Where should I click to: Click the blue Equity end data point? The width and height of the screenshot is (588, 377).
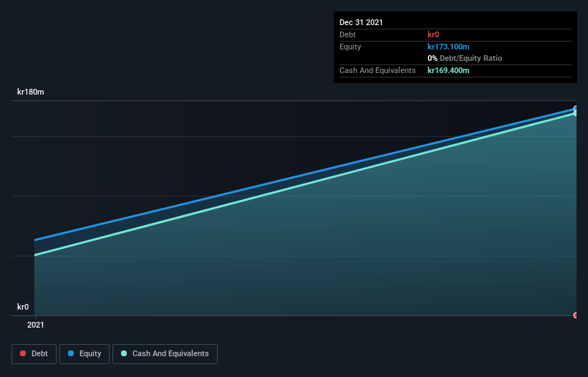click(x=576, y=109)
